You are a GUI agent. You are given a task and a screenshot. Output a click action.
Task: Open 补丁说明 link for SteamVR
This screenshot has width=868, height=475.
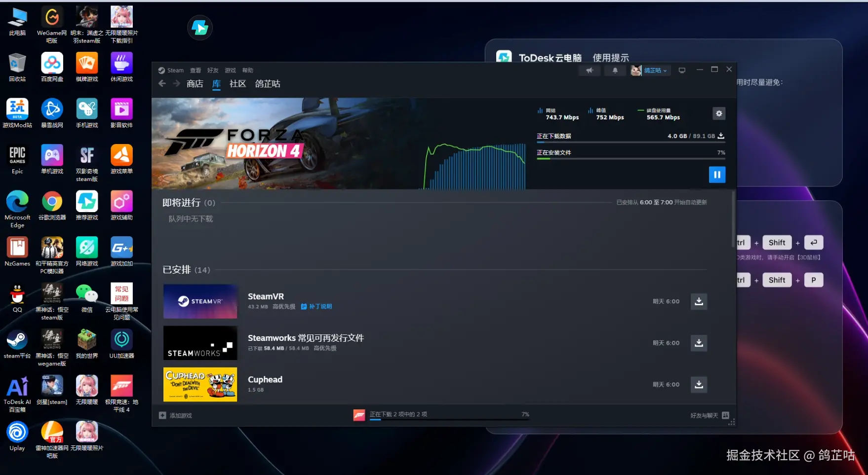(x=316, y=306)
